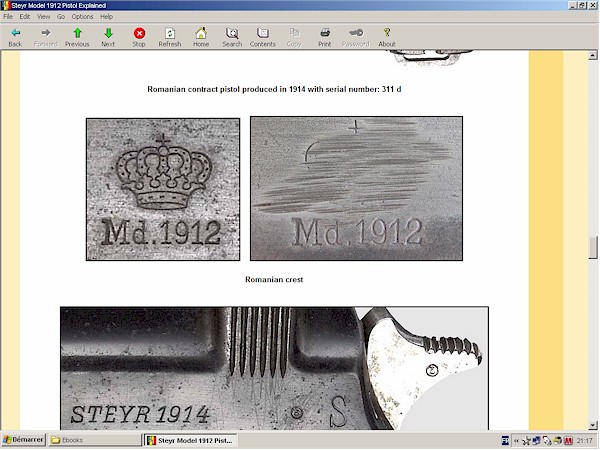Image resolution: width=600 pixels, height=450 pixels.
Task: Click the Romanian contract pistol caption text
Action: (274, 89)
